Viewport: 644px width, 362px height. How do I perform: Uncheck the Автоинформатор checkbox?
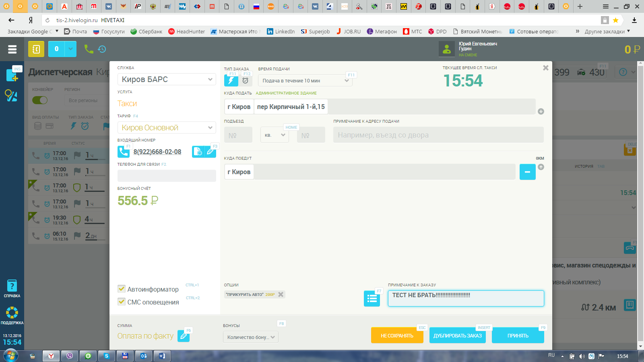122,289
